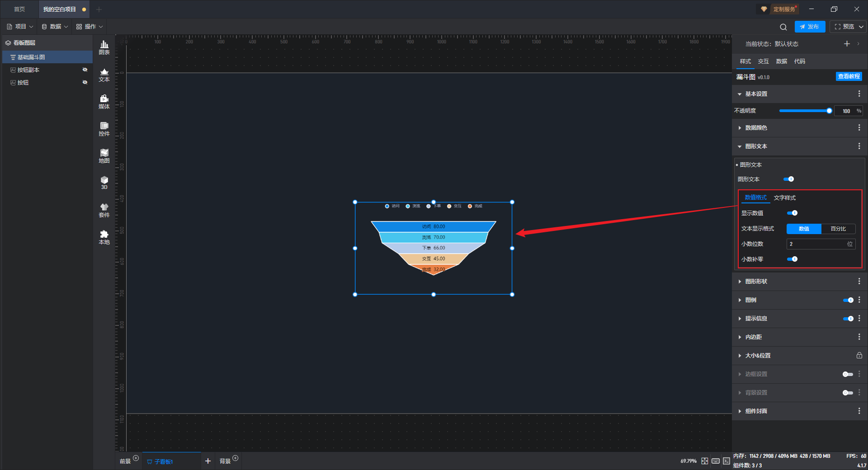Toggle the 图形文本 switch
The height and width of the screenshot is (470, 868).
pos(789,179)
